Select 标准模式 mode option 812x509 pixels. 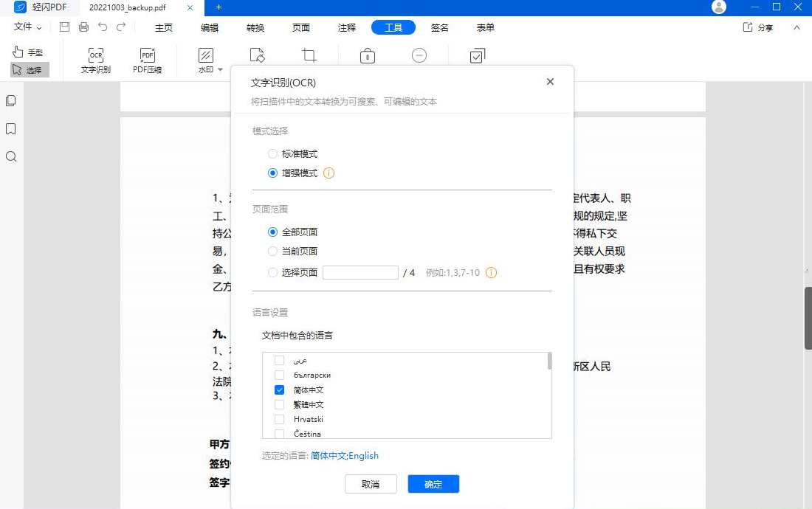pos(272,153)
